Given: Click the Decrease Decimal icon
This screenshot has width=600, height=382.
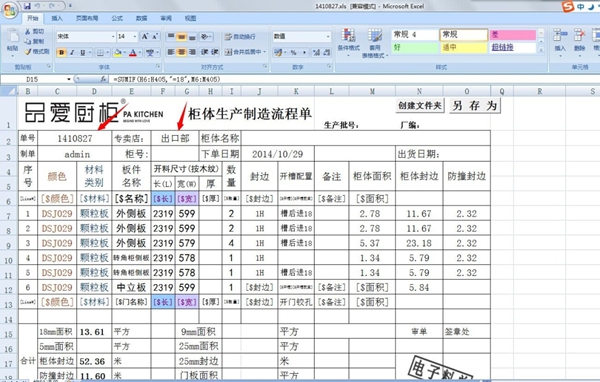Looking at the screenshot, I should pyautogui.click(x=326, y=52).
